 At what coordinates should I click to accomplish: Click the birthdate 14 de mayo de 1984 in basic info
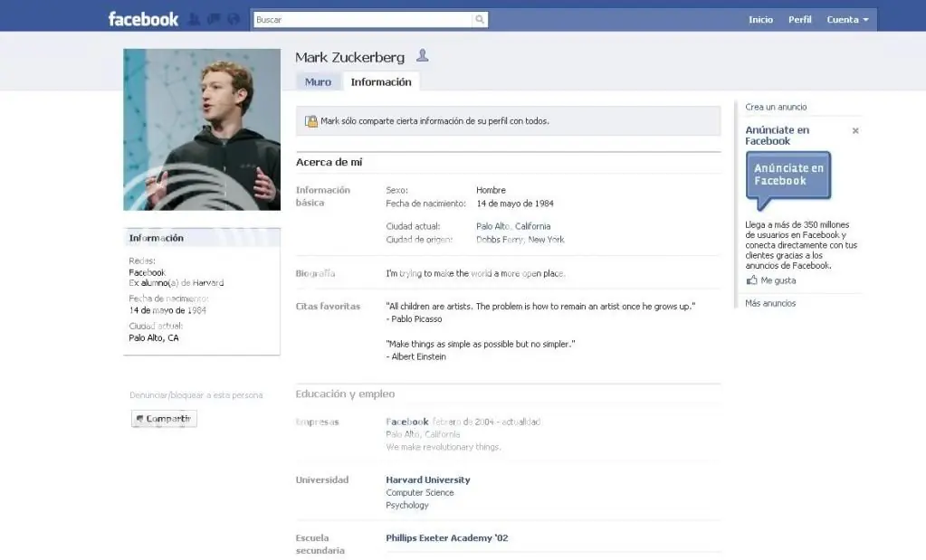pos(515,204)
